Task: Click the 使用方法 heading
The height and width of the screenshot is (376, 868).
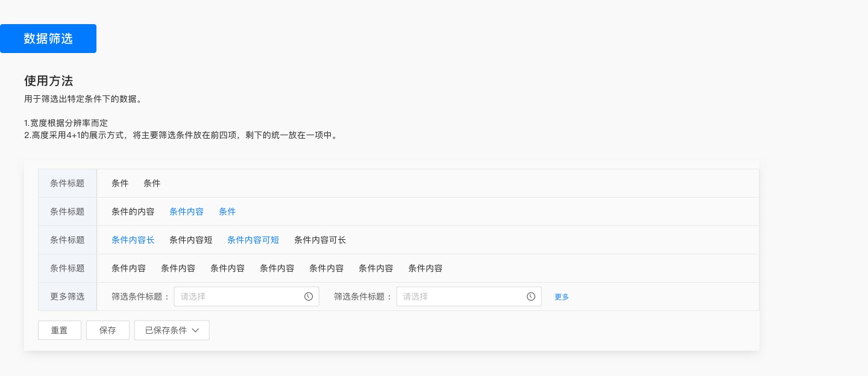Action: click(x=49, y=81)
